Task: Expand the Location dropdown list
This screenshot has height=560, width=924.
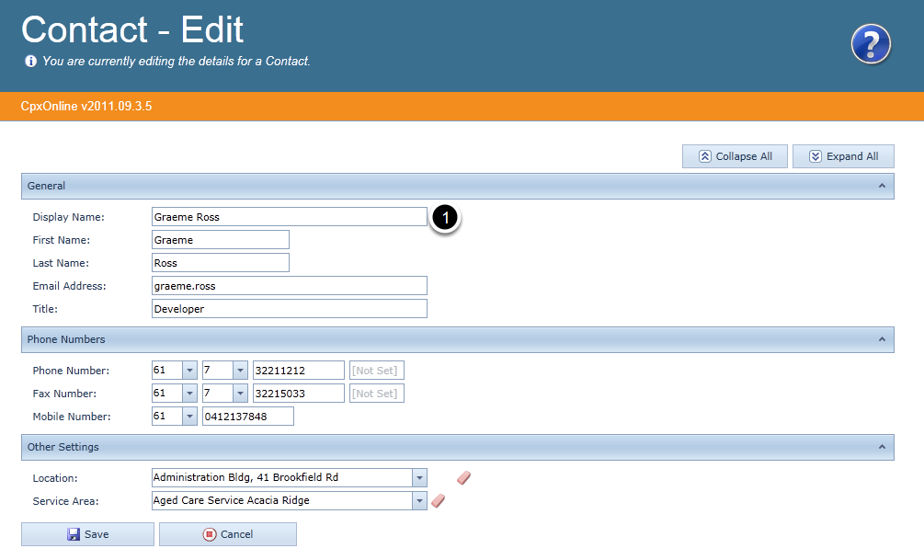Action: (x=420, y=477)
